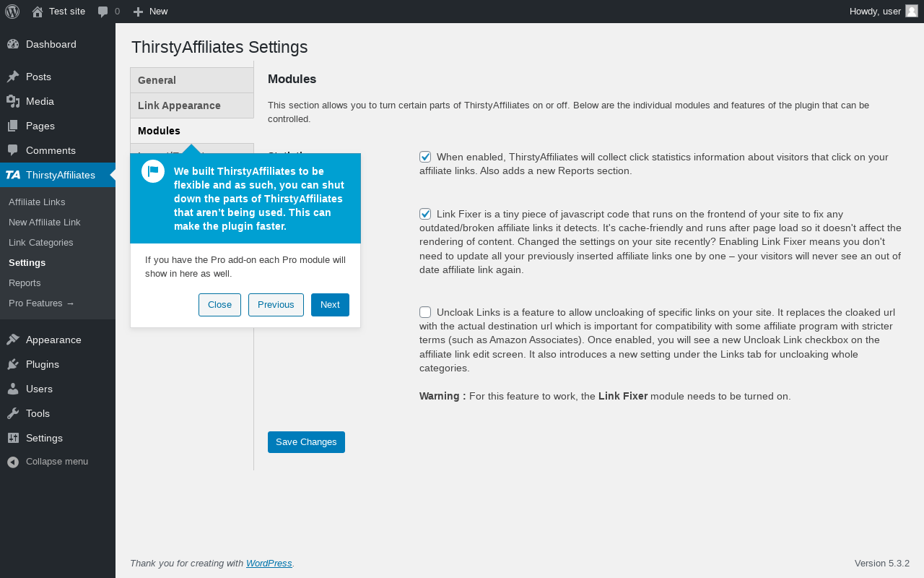924x578 pixels.
Task: Click Next in the tour popup
Action: (x=330, y=305)
